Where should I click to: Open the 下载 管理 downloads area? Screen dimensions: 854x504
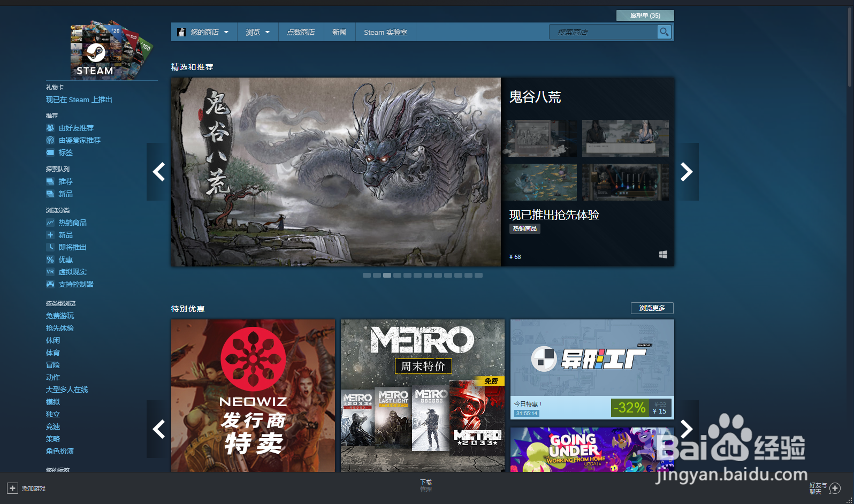click(x=426, y=486)
